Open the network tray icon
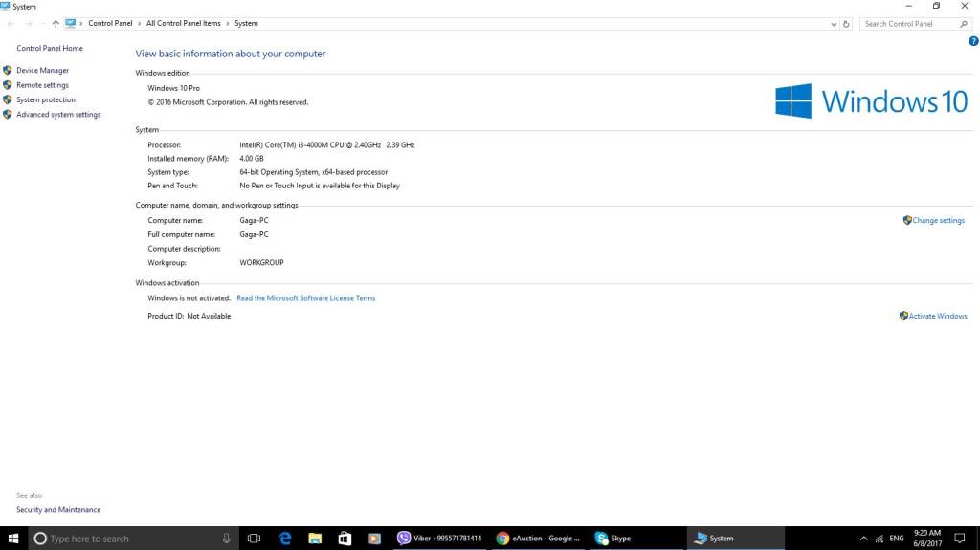Screen dimensions: 980x550 pyautogui.click(x=880, y=539)
